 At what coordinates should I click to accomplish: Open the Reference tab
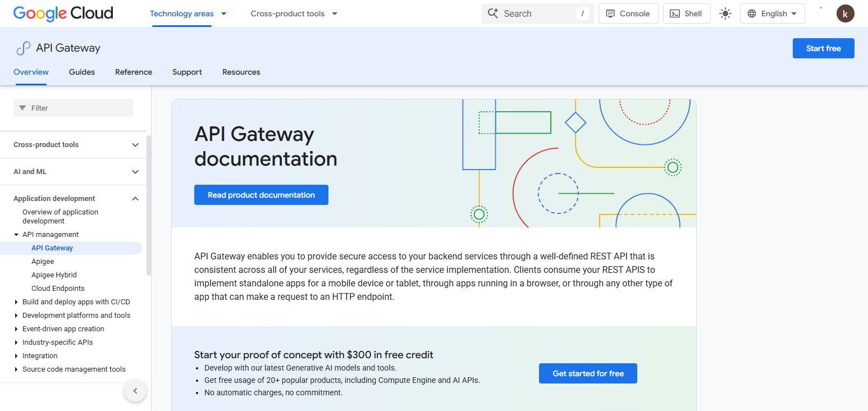pos(134,72)
